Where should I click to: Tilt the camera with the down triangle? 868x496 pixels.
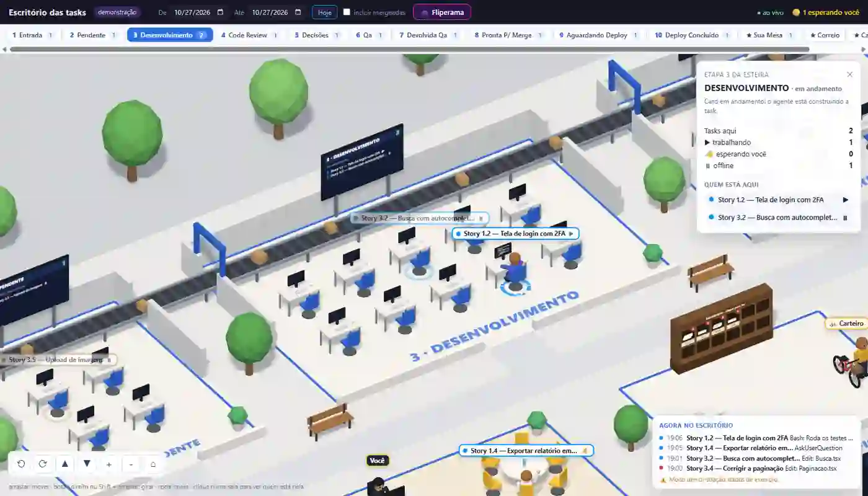point(87,464)
